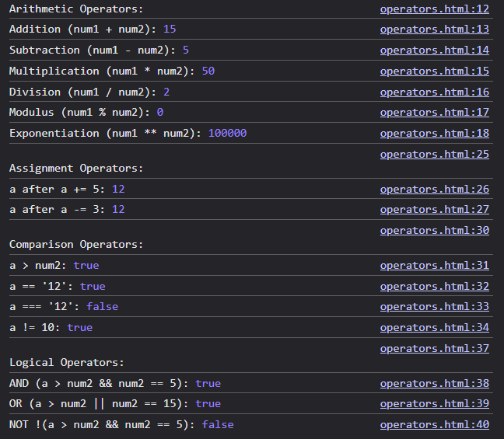
Task: Select the 'Comparison Operators:' log line
Action: pyautogui.click(x=76, y=245)
